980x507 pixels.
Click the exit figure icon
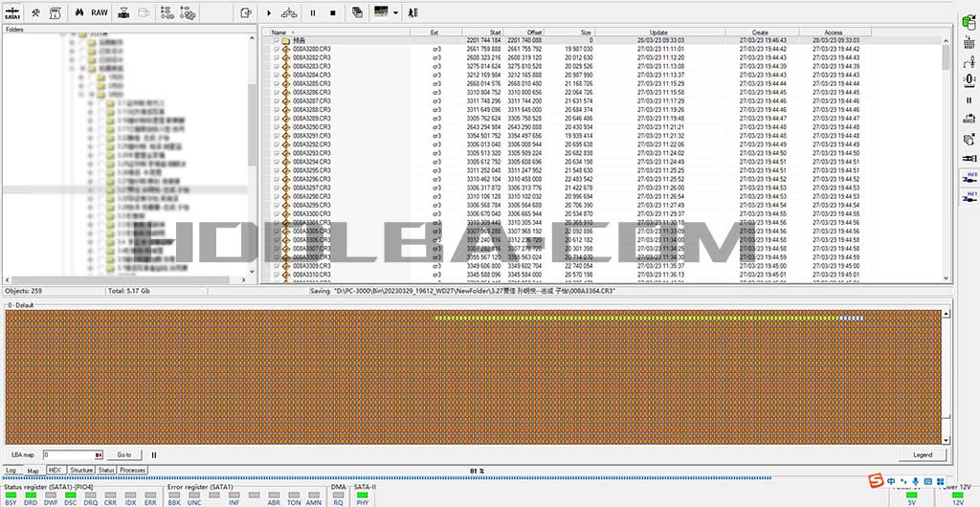[412, 12]
